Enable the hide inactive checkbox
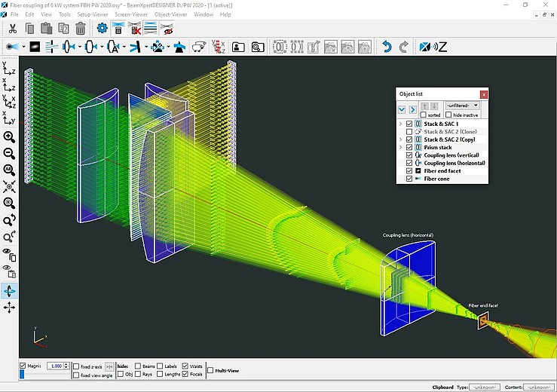 (448, 115)
